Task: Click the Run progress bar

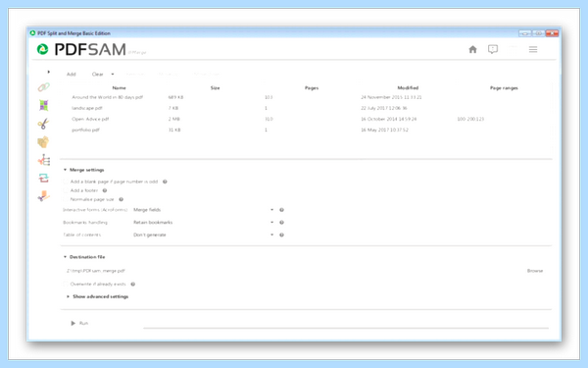Action: click(x=346, y=328)
